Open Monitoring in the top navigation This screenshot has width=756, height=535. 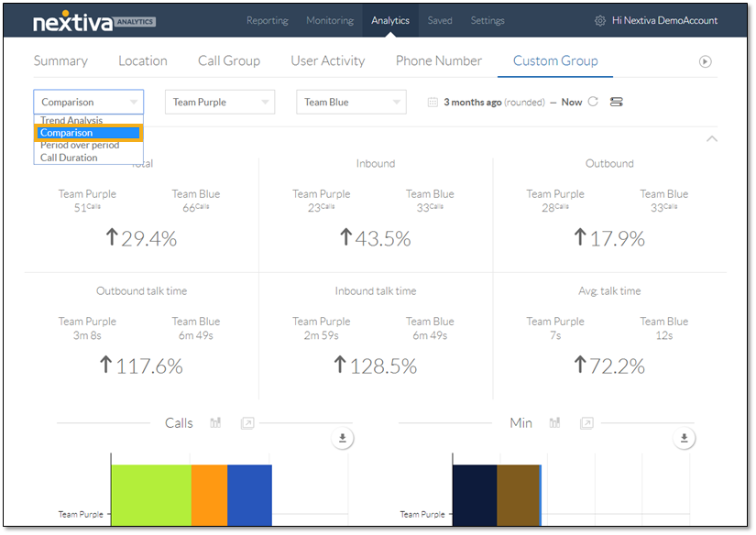coord(330,21)
